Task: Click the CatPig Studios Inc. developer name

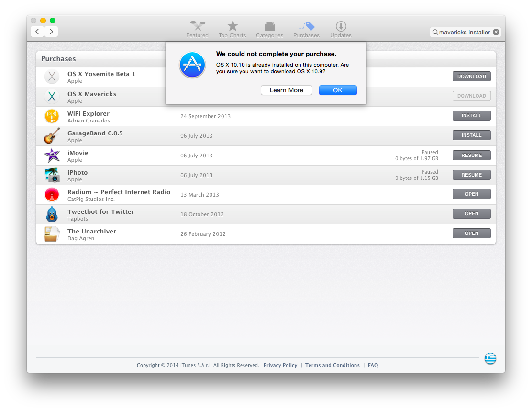Action: coord(91,199)
